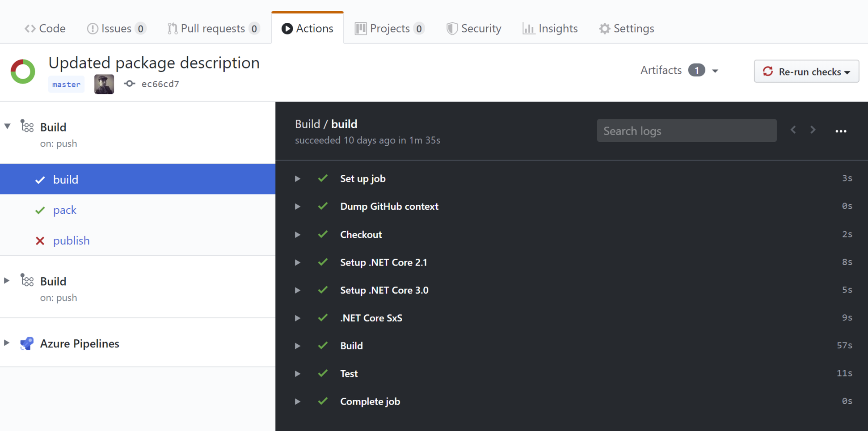This screenshot has height=431, width=868.
Task: Click inside the Search logs field
Action: coord(687,131)
